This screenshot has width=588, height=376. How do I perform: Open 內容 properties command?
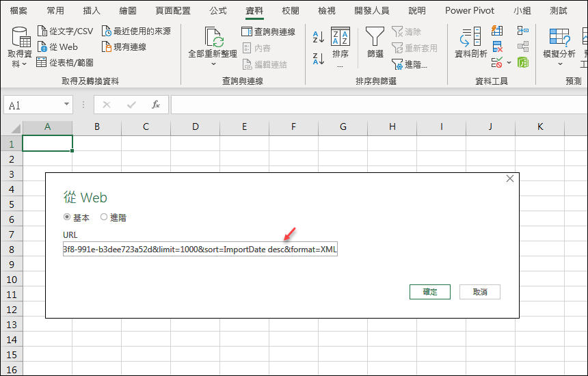(x=257, y=48)
